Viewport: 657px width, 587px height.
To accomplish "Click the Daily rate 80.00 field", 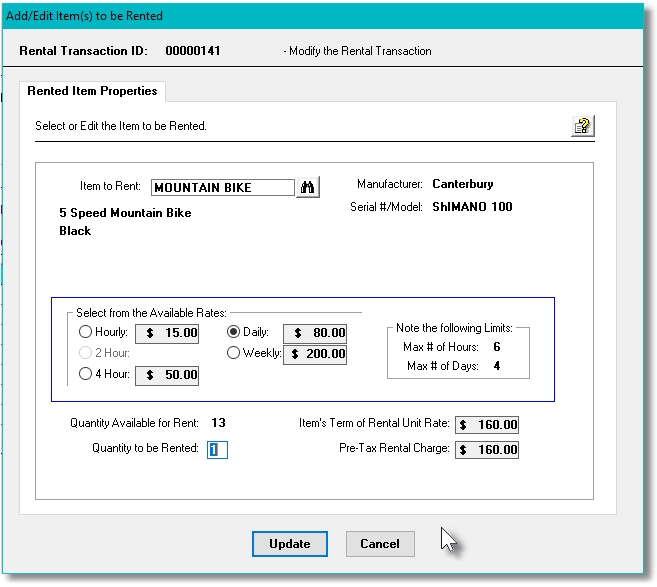I will coord(315,334).
